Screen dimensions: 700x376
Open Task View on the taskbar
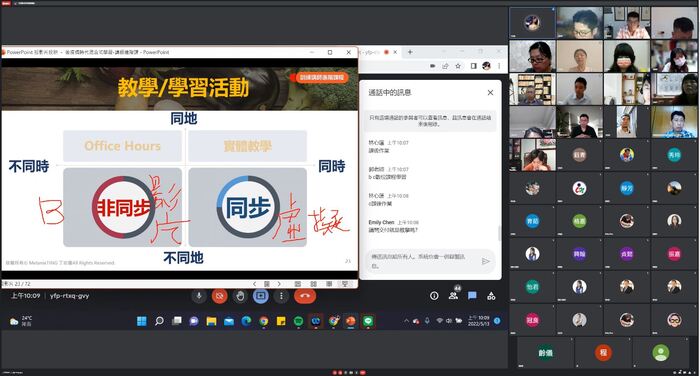click(176, 321)
